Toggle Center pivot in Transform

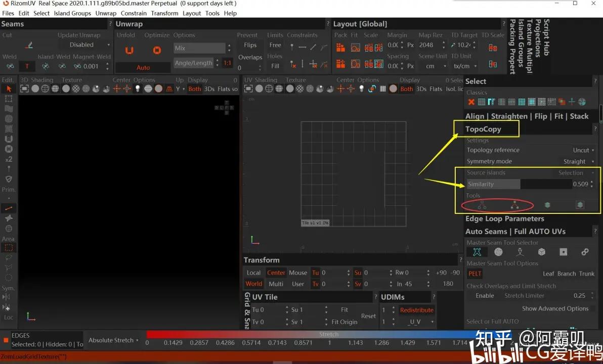tap(276, 272)
